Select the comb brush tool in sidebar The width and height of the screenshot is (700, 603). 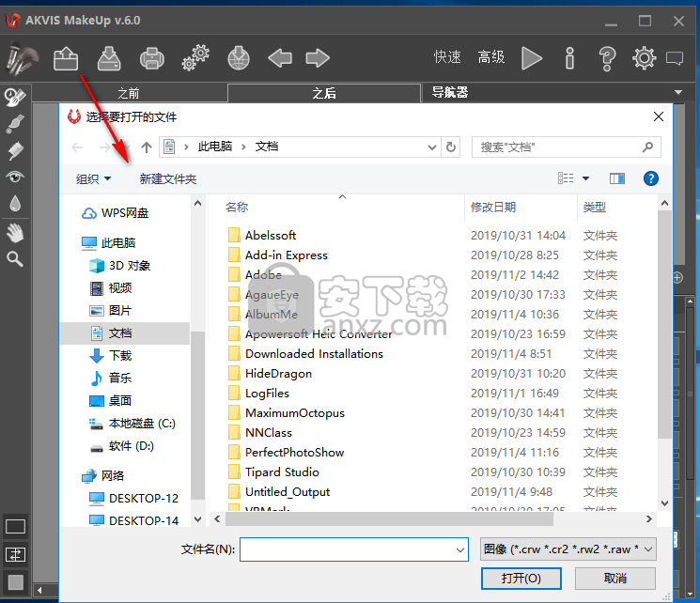click(15, 151)
